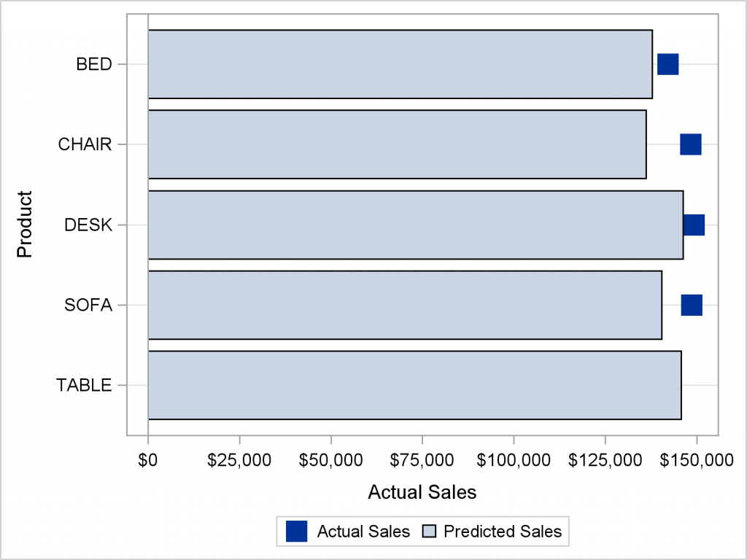Screen dimensions: 747x560
Task: Click the DESK actual sales square marker
Action: click(694, 225)
